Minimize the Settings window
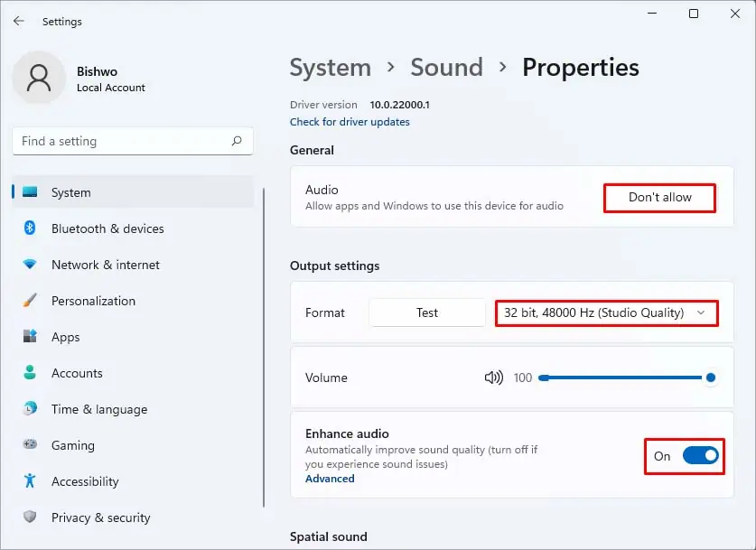Viewport: 756px width, 550px height. [x=652, y=14]
